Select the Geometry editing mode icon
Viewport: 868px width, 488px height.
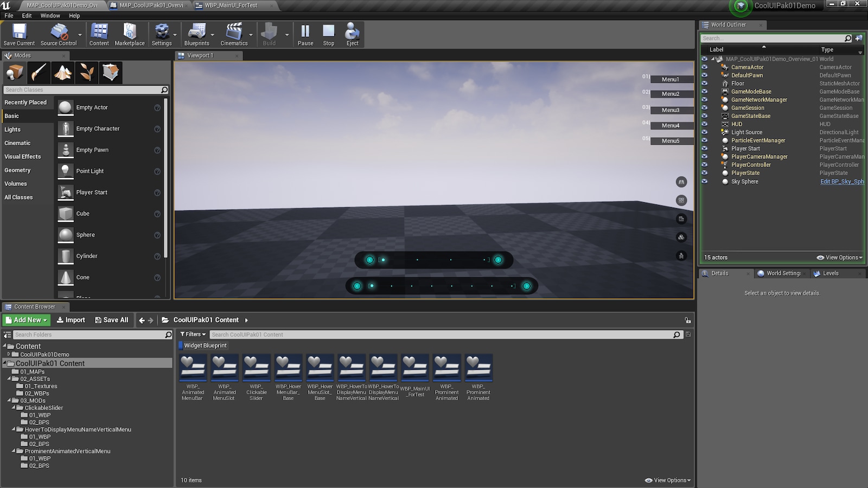(111, 72)
